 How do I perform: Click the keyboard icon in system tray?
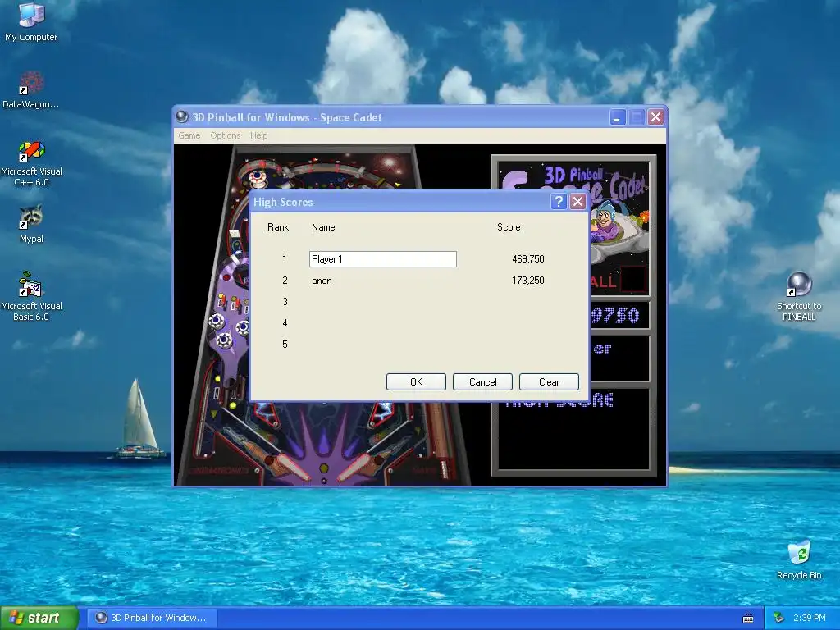[748, 619]
